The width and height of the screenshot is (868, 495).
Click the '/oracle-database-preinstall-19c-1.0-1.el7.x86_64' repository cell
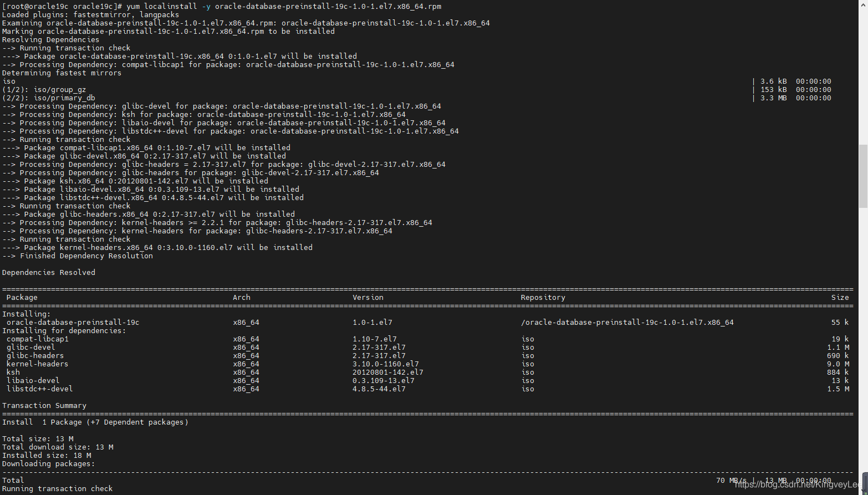[627, 322]
